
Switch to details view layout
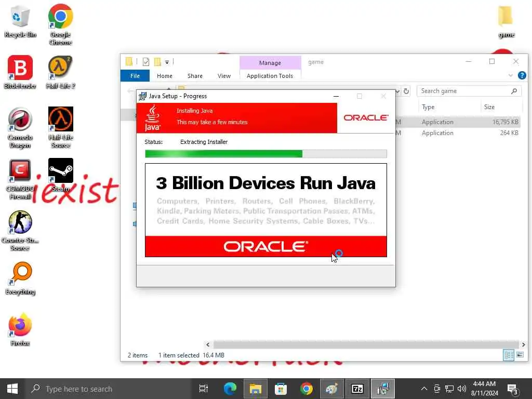[509, 355]
